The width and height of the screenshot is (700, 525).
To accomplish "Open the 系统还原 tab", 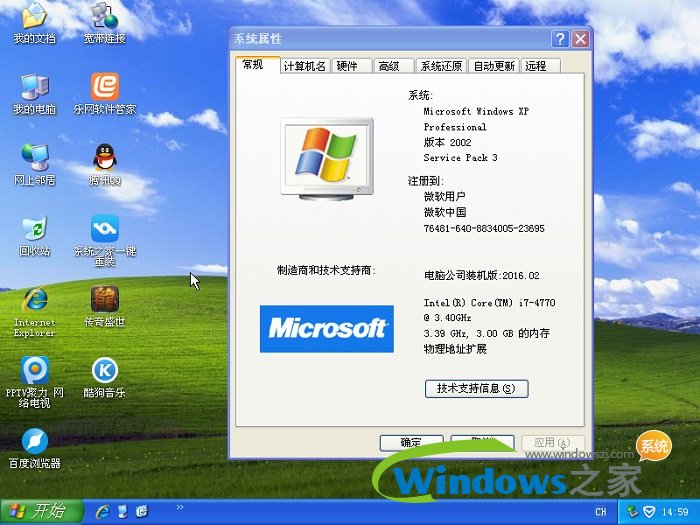I will click(440, 66).
